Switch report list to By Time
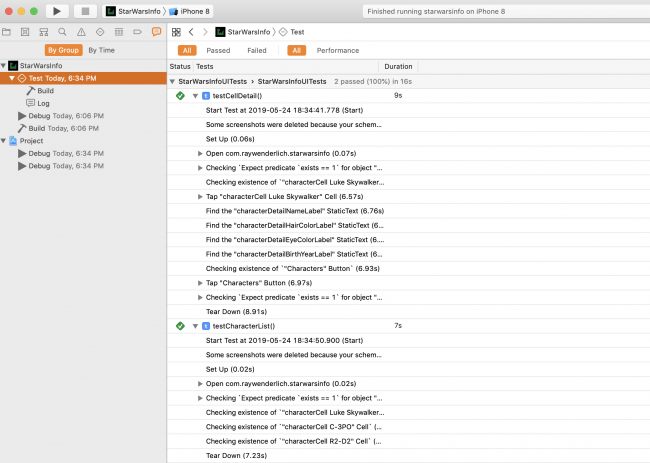 tap(102, 50)
